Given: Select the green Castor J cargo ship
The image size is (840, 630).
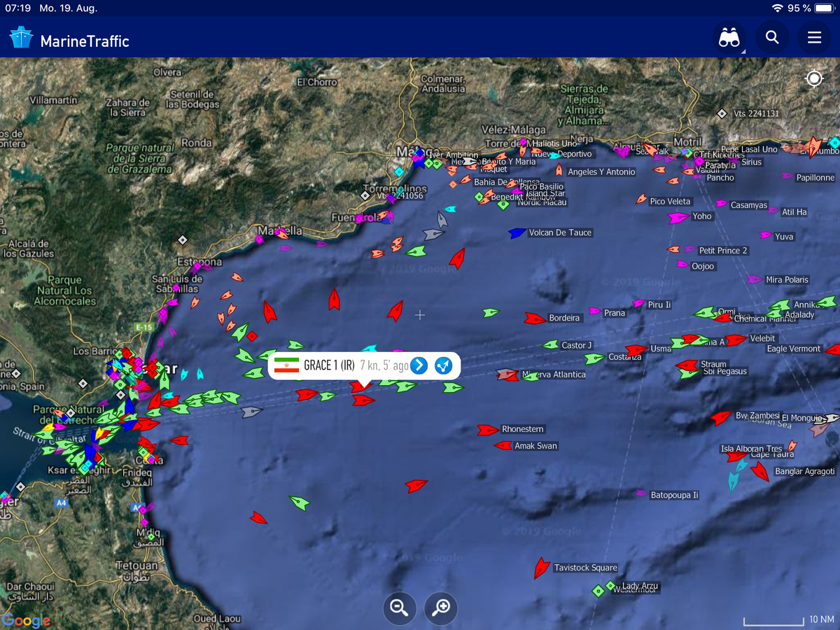Looking at the screenshot, I should 552,344.
